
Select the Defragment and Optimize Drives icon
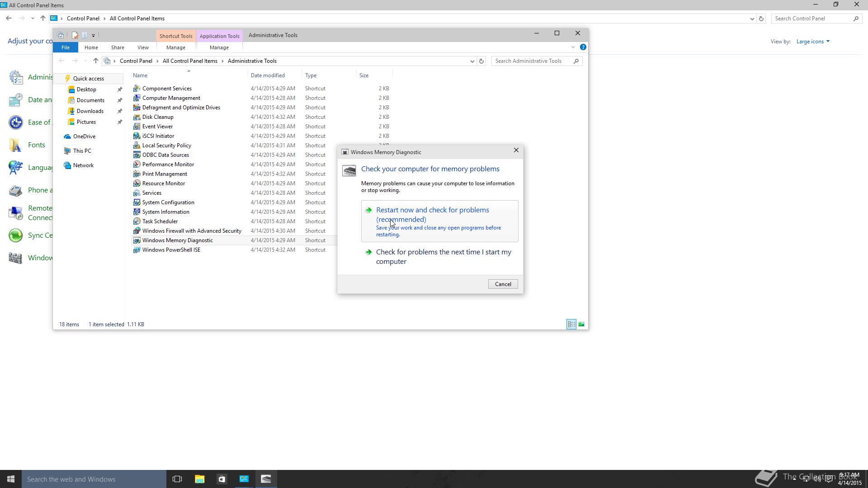(x=137, y=108)
